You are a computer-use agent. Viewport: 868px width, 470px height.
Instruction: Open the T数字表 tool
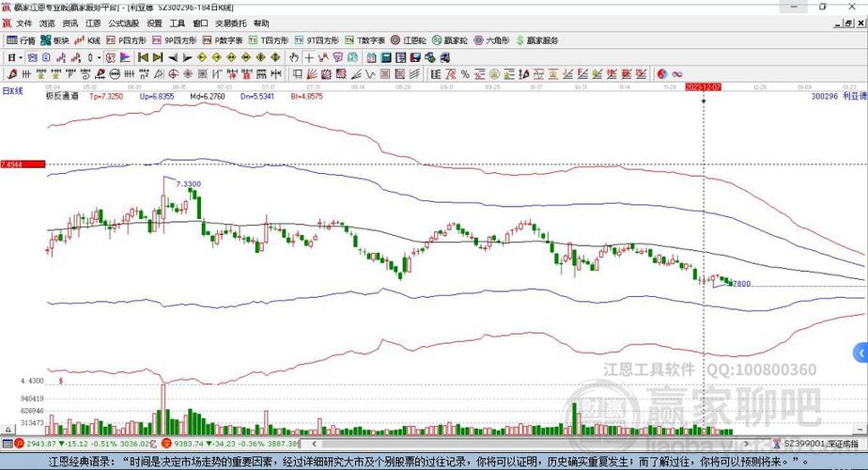[x=364, y=40]
